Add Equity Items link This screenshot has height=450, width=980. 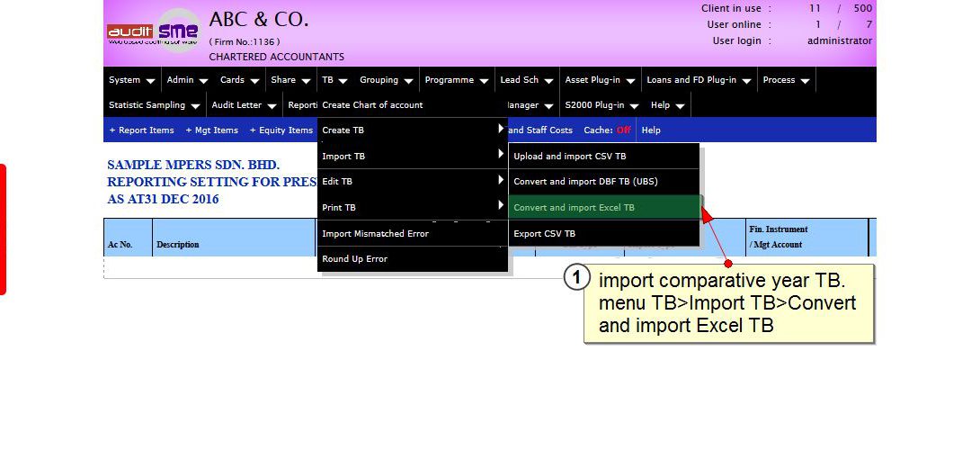[281, 130]
